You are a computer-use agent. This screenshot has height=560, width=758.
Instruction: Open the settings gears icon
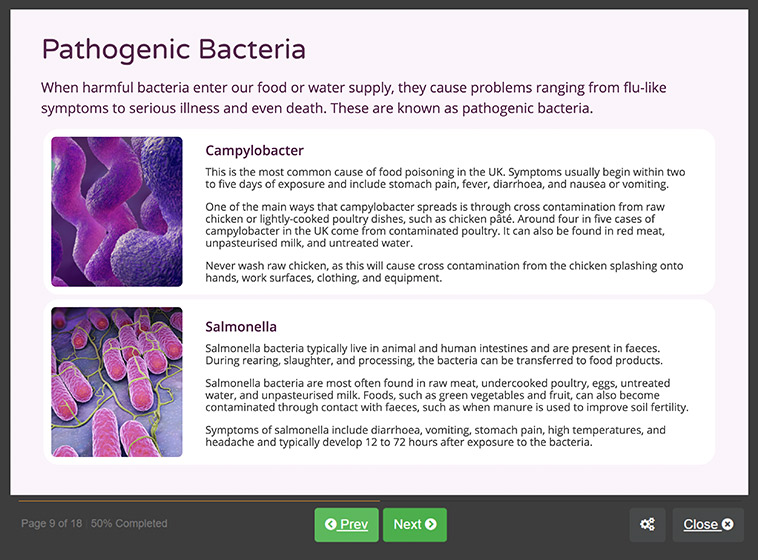pyautogui.click(x=647, y=525)
